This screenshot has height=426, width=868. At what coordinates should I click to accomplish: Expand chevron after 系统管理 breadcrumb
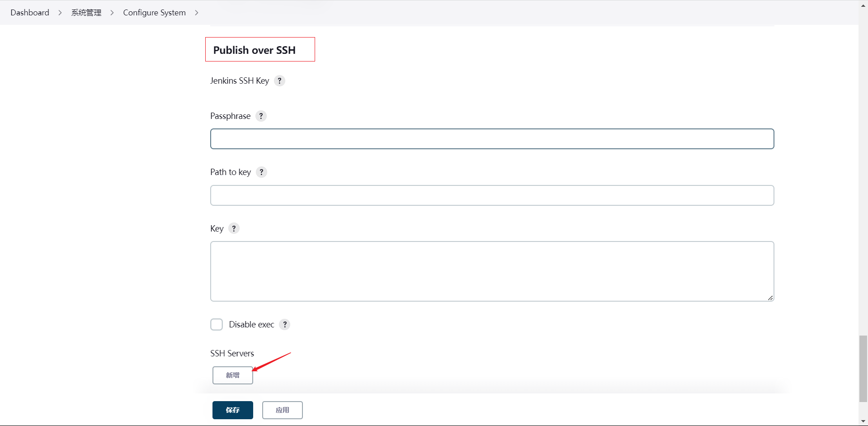112,13
